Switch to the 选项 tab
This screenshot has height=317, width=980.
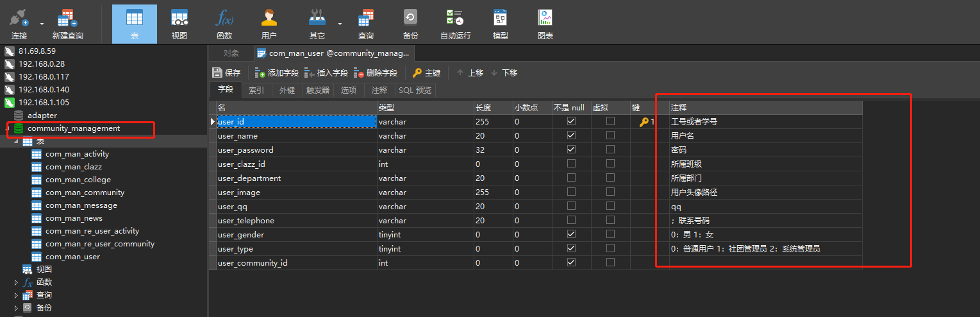349,90
